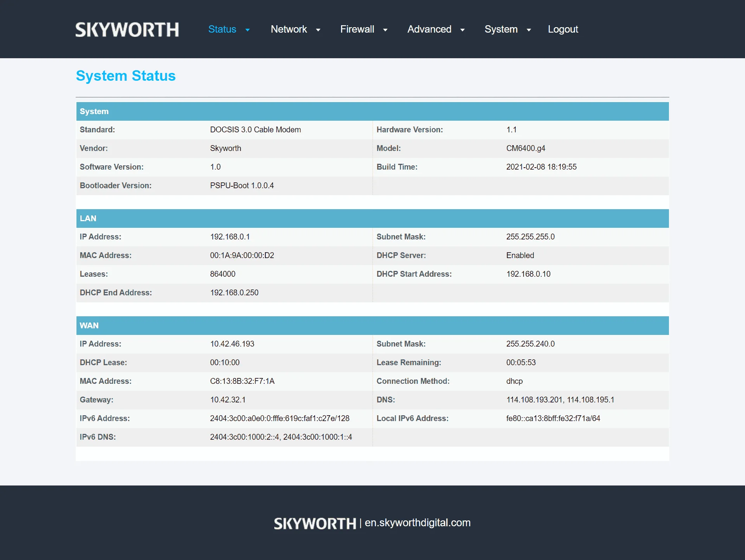Click the DHCP End Address 192.168.0.250
This screenshot has height=560, width=745.
[234, 293]
